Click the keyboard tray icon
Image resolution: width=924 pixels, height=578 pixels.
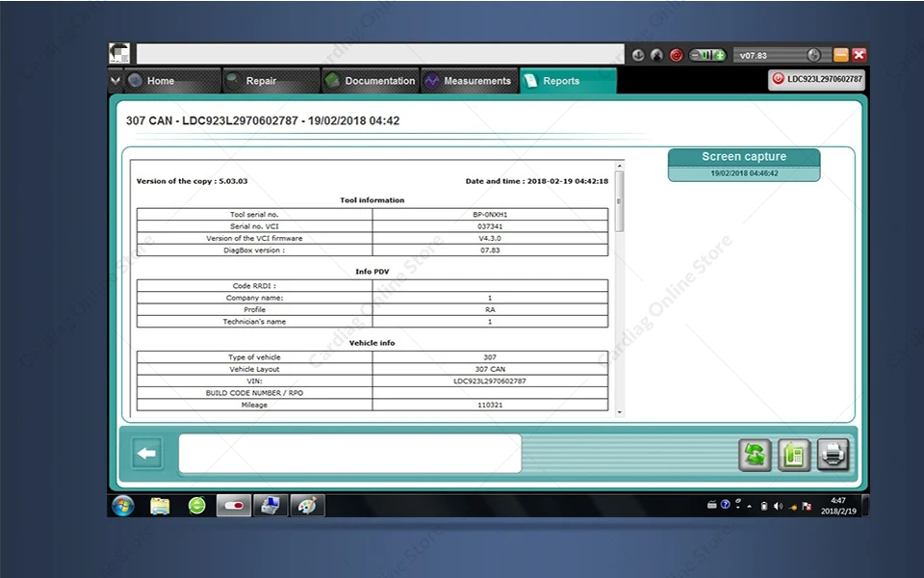click(711, 504)
